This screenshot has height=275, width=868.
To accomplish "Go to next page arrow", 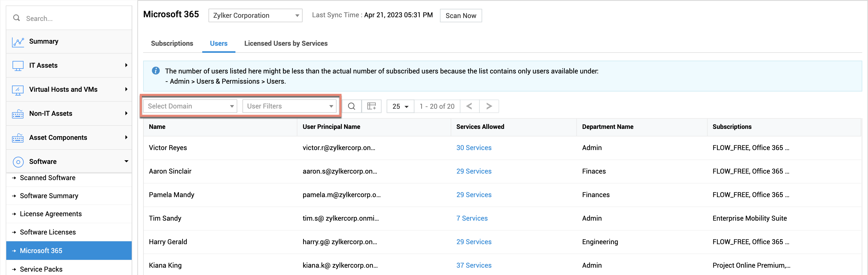I will tap(489, 106).
